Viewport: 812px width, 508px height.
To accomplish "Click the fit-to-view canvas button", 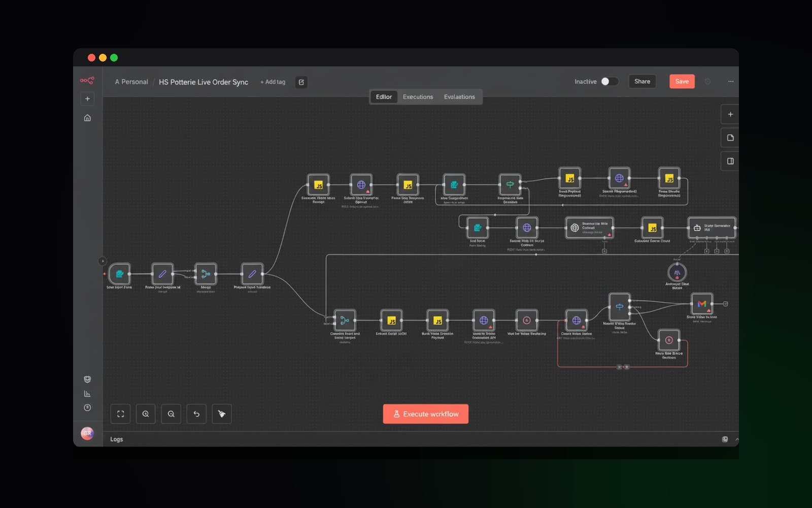I will click(x=120, y=414).
